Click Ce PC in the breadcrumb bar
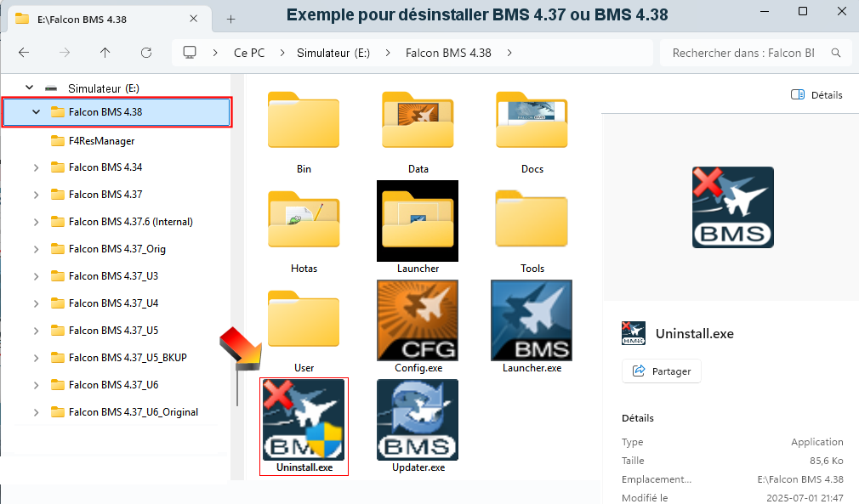Screen dimensions: 859x504 tap(248, 52)
